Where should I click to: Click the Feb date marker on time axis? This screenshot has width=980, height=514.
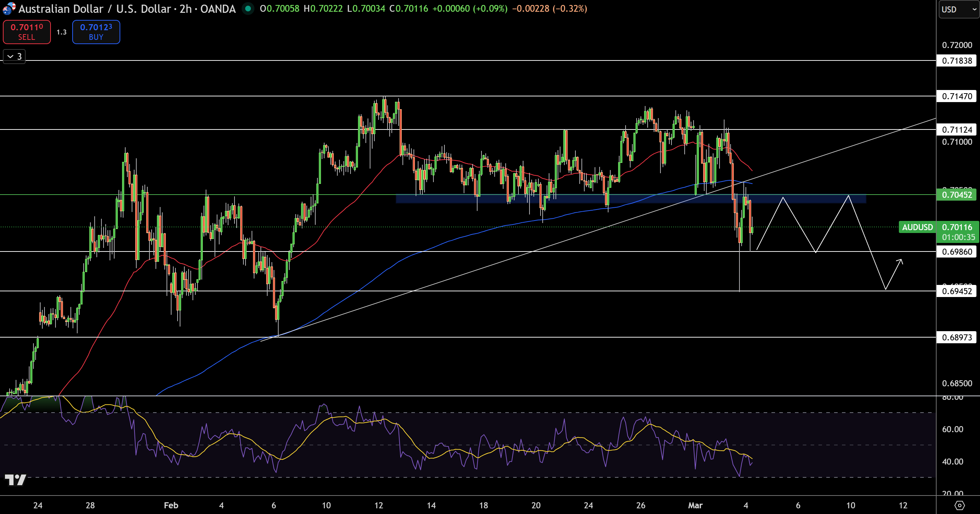tap(171, 505)
